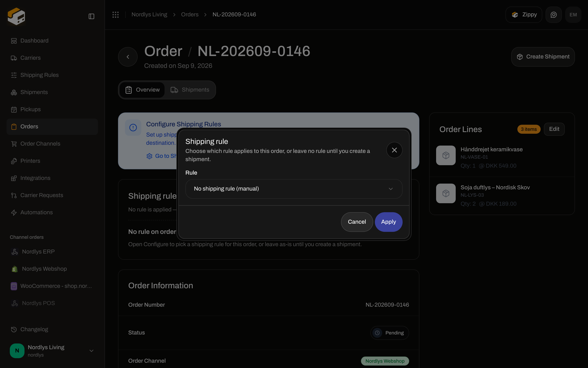588x368 pixels.
Task: Go to Shipments in the sidebar
Action: [x=52, y=92]
